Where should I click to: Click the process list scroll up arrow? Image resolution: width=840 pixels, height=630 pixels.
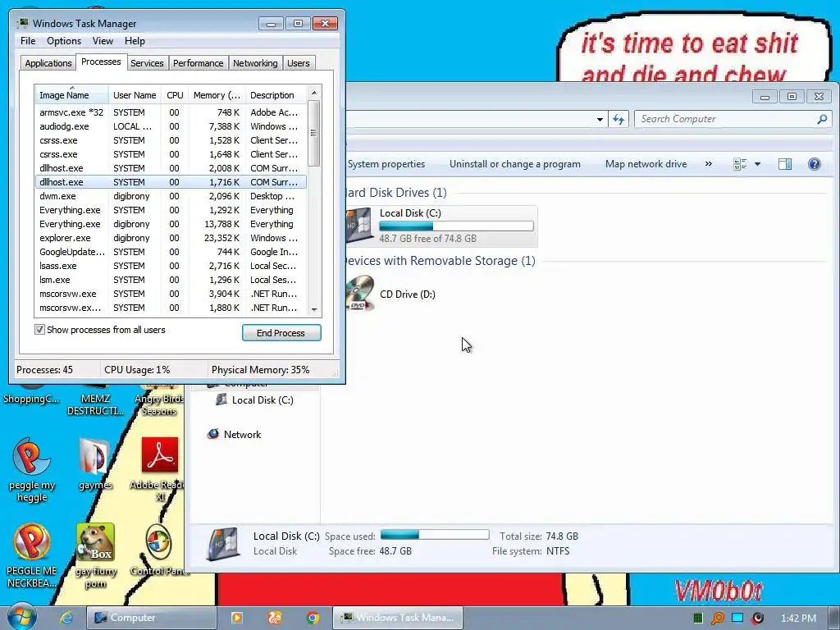314,94
